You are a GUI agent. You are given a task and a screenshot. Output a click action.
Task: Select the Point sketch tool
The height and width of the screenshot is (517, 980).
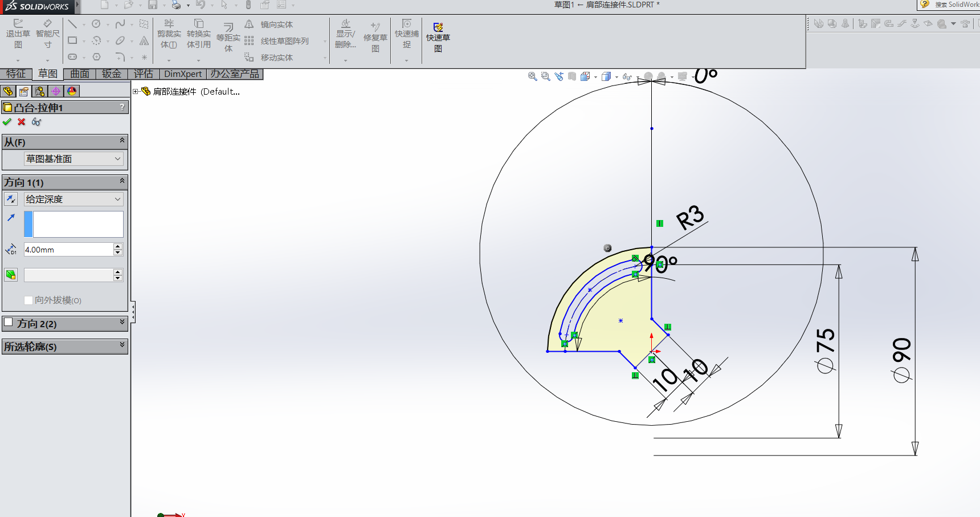point(144,57)
